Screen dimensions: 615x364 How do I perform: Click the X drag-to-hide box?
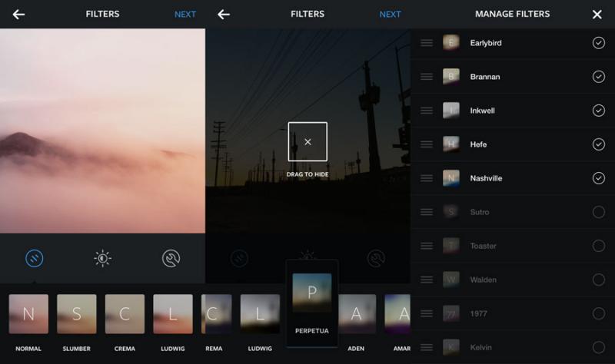(x=307, y=142)
